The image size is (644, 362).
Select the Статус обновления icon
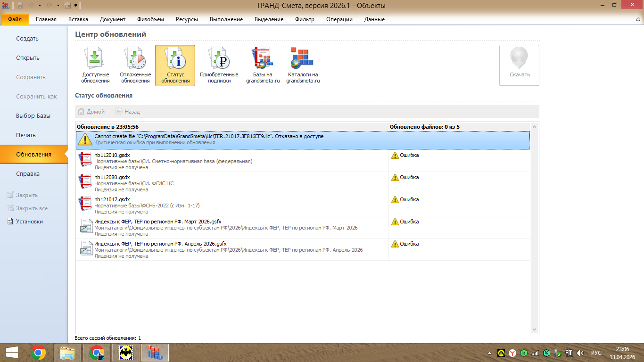pos(175,66)
